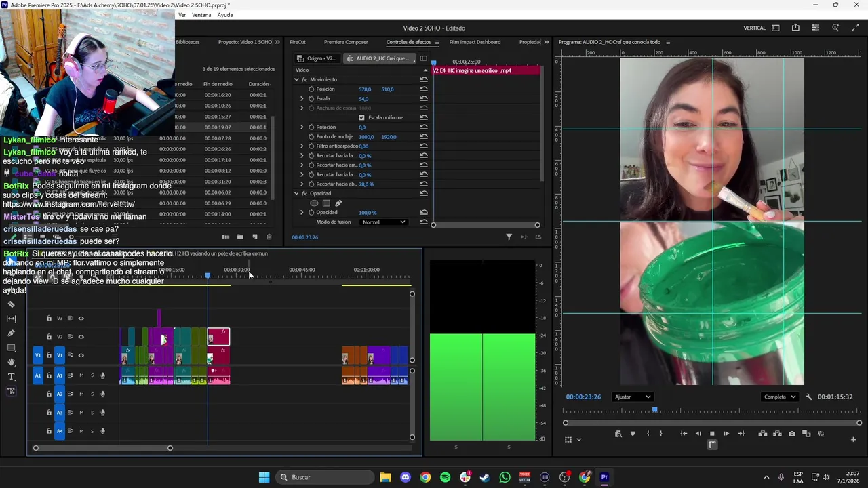This screenshot has width=868, height=488.
Task: Click the Extract button in Program Monitor
Action: coord(777,434)
